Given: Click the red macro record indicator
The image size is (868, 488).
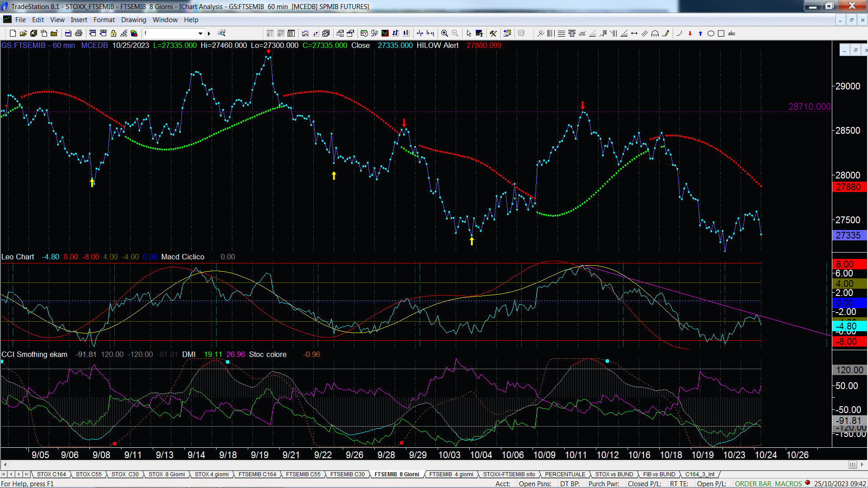Looking at the screenshot, I should (807, 483).
